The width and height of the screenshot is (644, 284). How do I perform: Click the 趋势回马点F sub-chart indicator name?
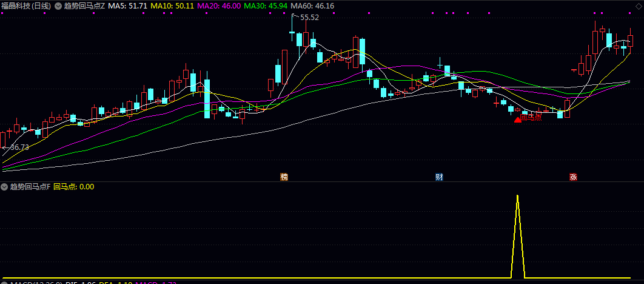30,187
